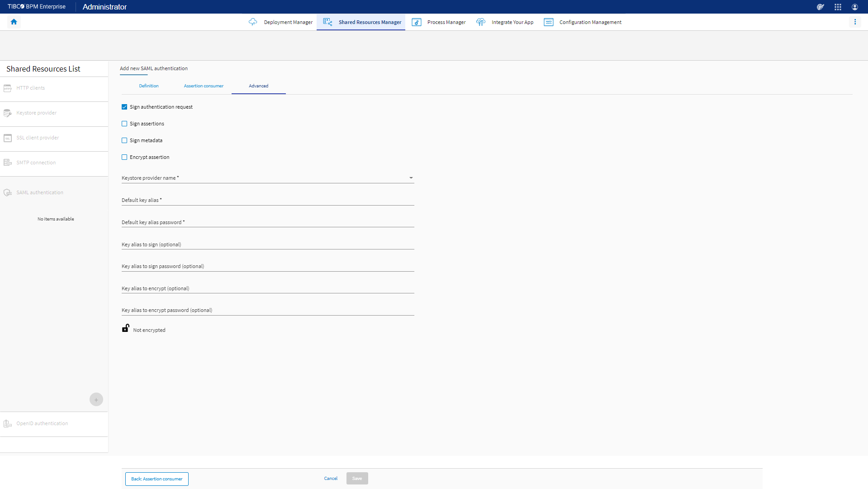Image resolution: width=868 pixels, height=489 pixels.
Task: Focus the Default key alias field
Action: [268, 200]
